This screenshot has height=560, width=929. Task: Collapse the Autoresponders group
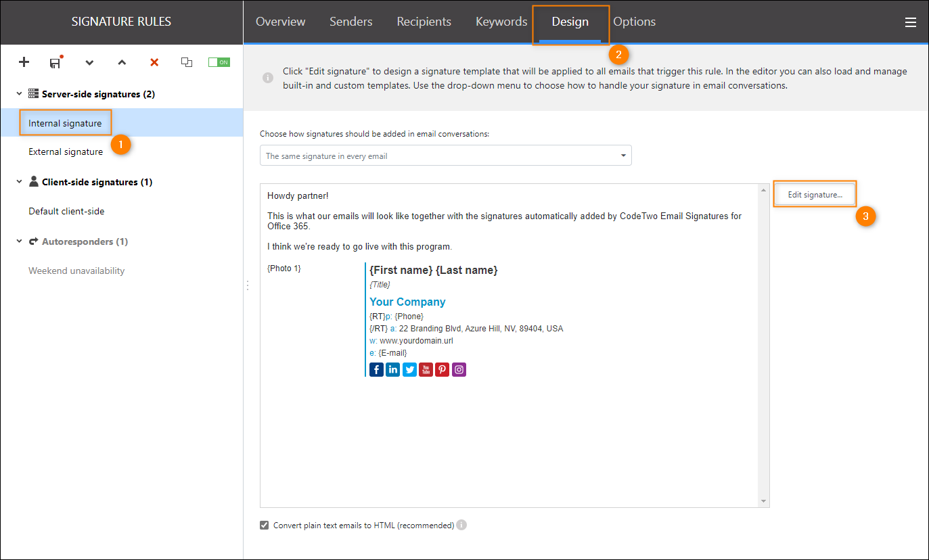point(19,241)
